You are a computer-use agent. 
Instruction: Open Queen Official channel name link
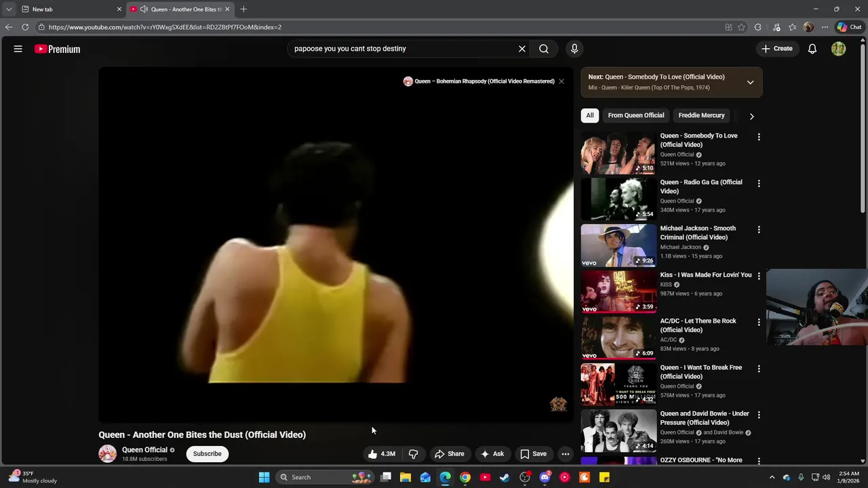144,450
